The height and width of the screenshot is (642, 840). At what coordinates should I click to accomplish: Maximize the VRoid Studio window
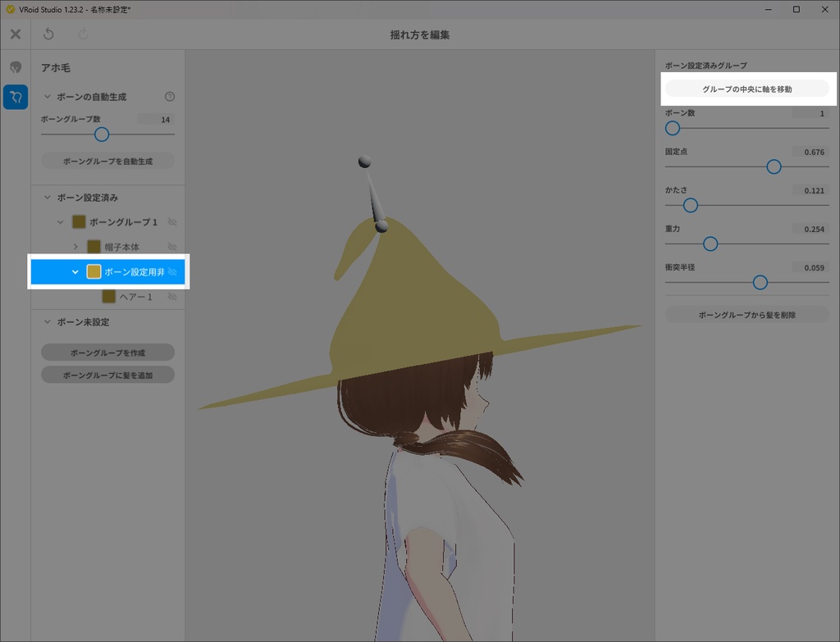(797, 9)
